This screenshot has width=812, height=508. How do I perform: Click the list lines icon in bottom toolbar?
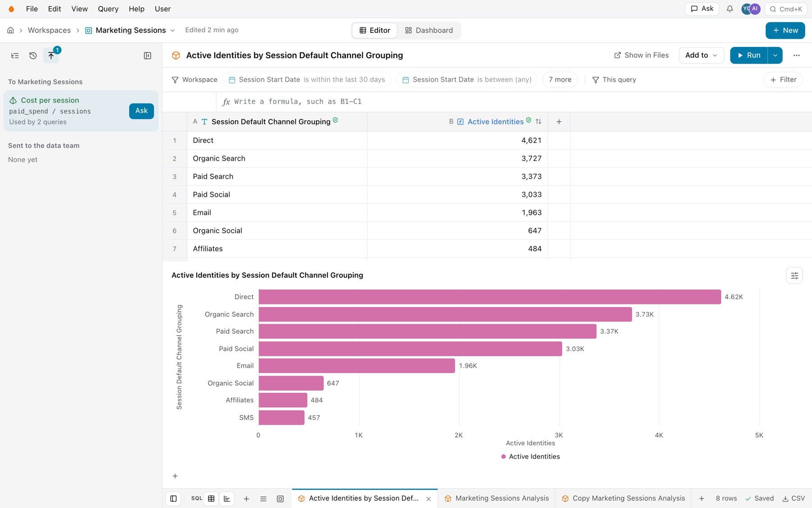tap(263, 499)
